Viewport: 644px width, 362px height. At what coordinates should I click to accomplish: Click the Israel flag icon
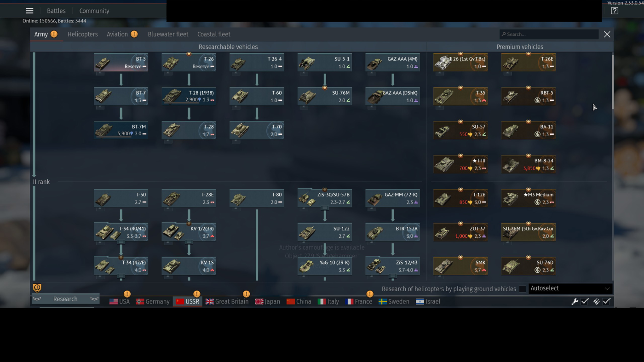420,302
